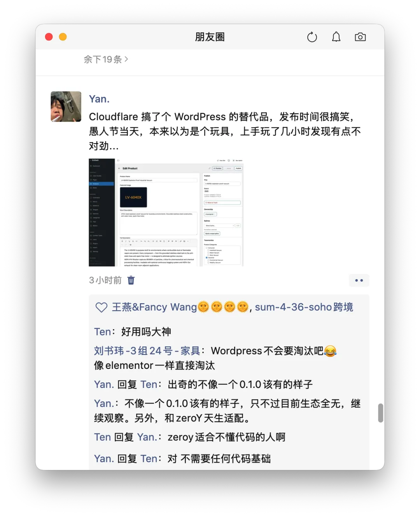The image size is (420, 517).
Task: Delete the post with trash icon
Action: tap(131, 280)
